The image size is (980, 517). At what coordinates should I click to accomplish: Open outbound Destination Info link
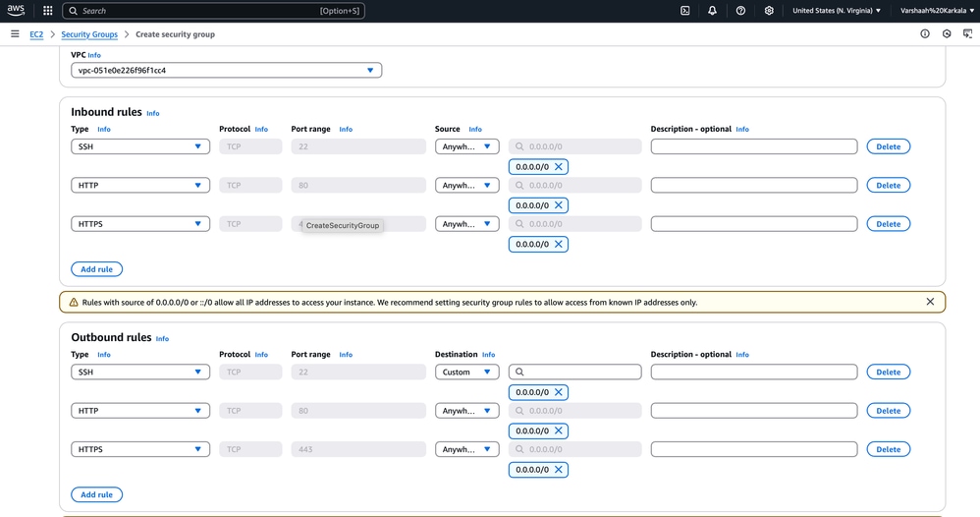click(x=489, y=354)
